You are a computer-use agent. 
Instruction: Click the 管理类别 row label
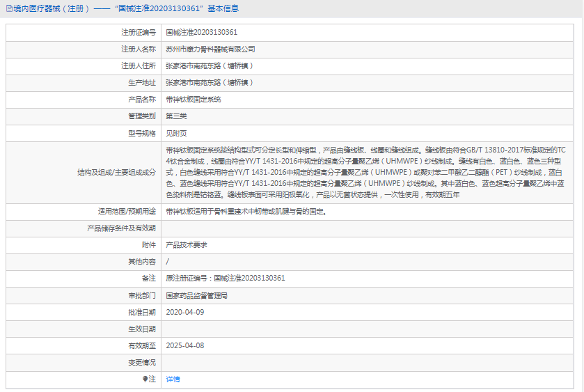point(142,116)
